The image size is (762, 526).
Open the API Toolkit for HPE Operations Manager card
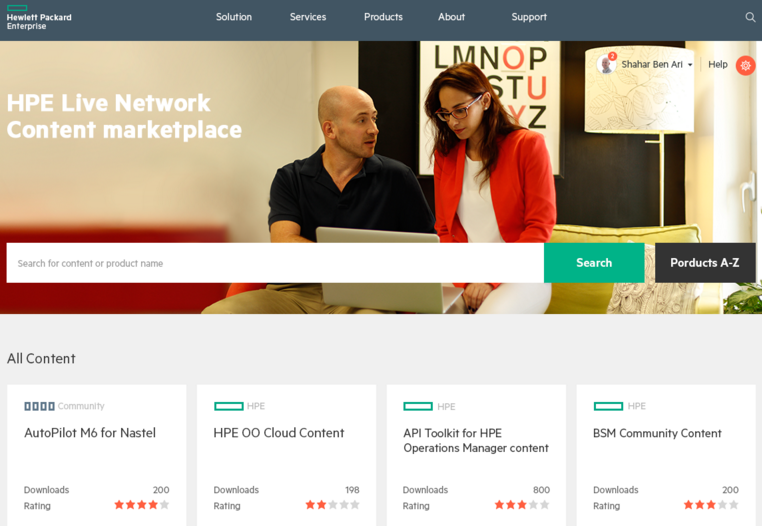point(476,455)
